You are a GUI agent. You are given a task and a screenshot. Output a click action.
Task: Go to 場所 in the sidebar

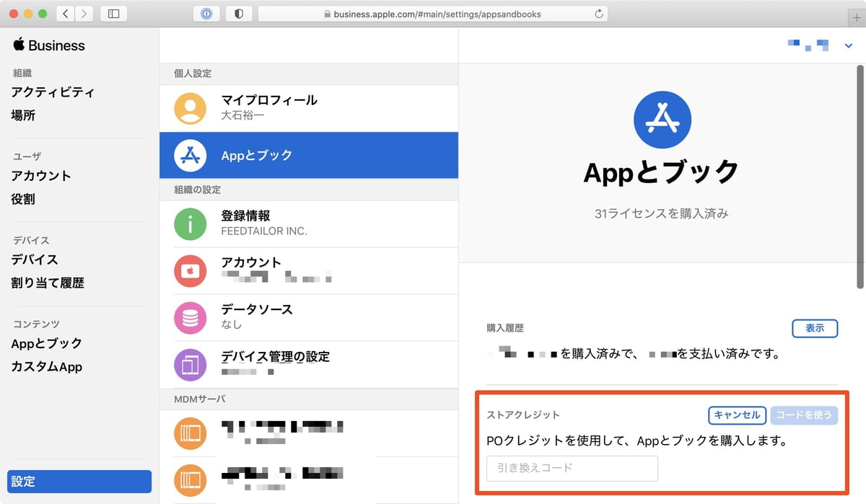[x=23, y=115]
